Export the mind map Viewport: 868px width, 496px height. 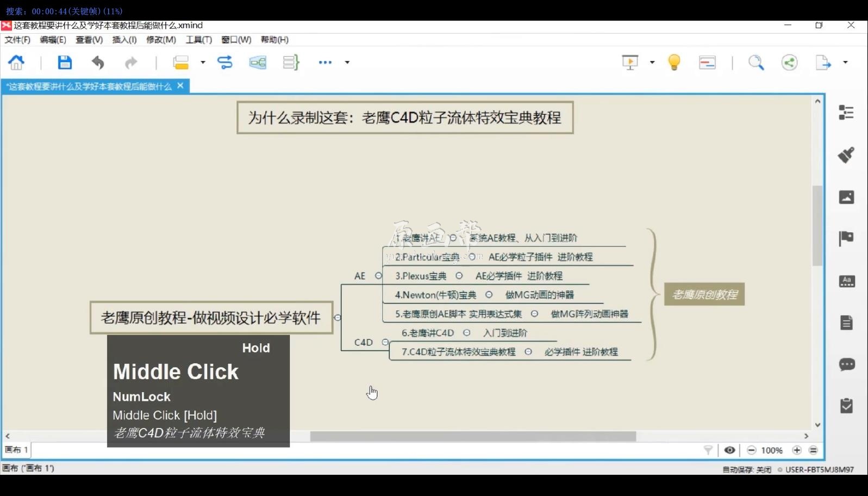(x=823, y=63)
